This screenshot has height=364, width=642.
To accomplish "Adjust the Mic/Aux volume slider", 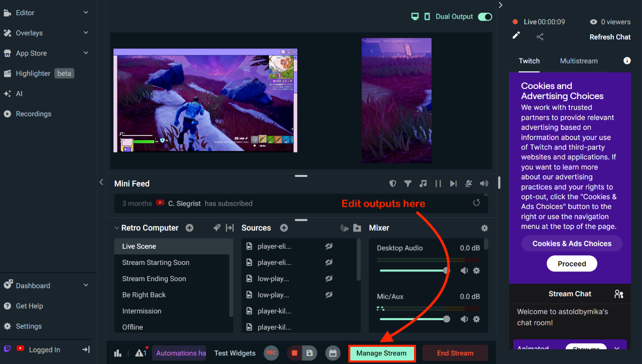I will (x=415, y=319).
